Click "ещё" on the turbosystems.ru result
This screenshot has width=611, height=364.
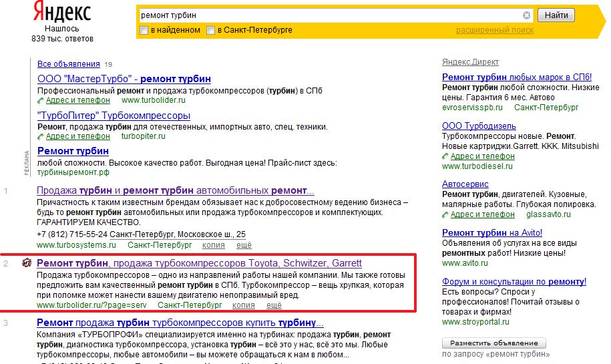pyautogui.click(x=244, y=245)
